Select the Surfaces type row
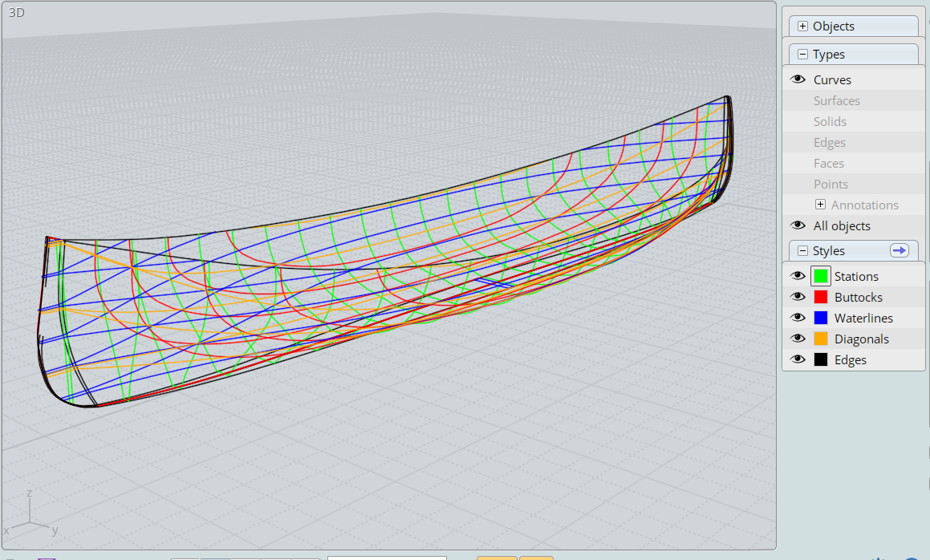Viewport: 930px width, 560px height. click(854, 100)
